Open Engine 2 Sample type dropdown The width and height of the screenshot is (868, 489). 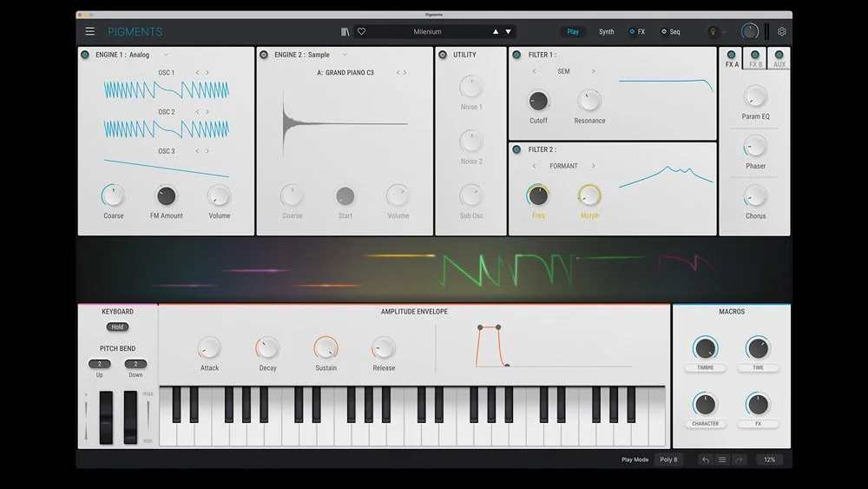click(345, 55)
